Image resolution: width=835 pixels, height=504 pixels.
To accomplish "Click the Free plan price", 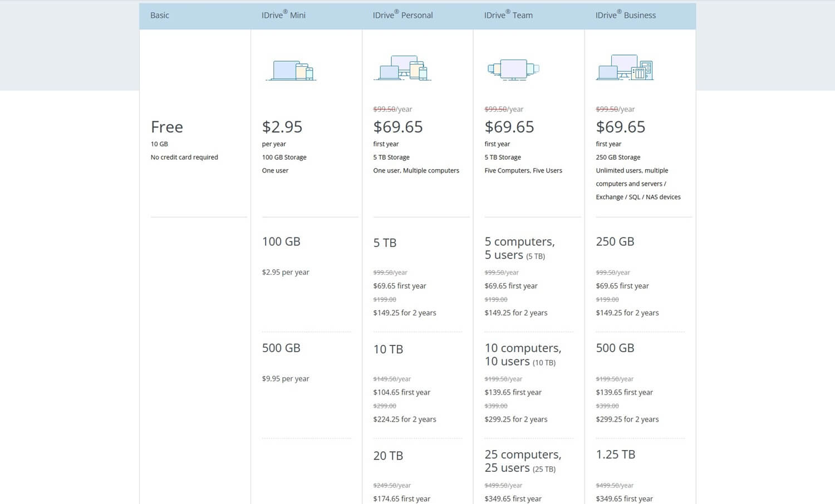I will [x=166, y=127].
